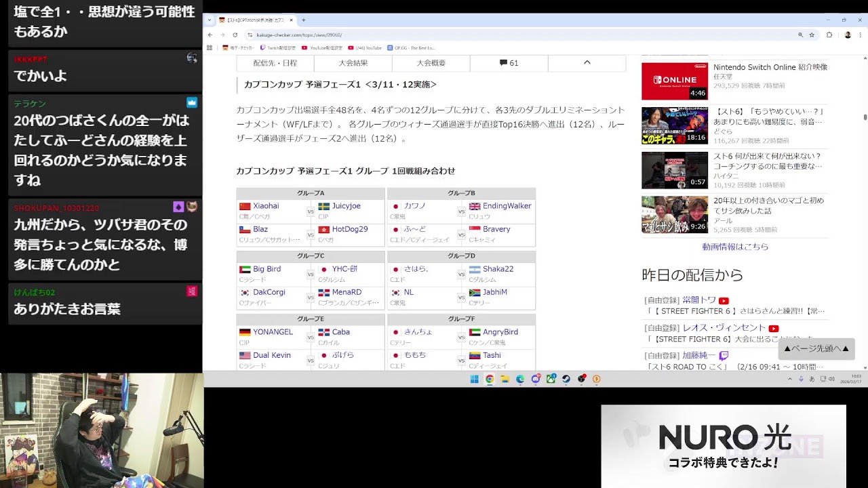
Task: Open the Twitch配信設定 bookmark
Action: point(278,48)
